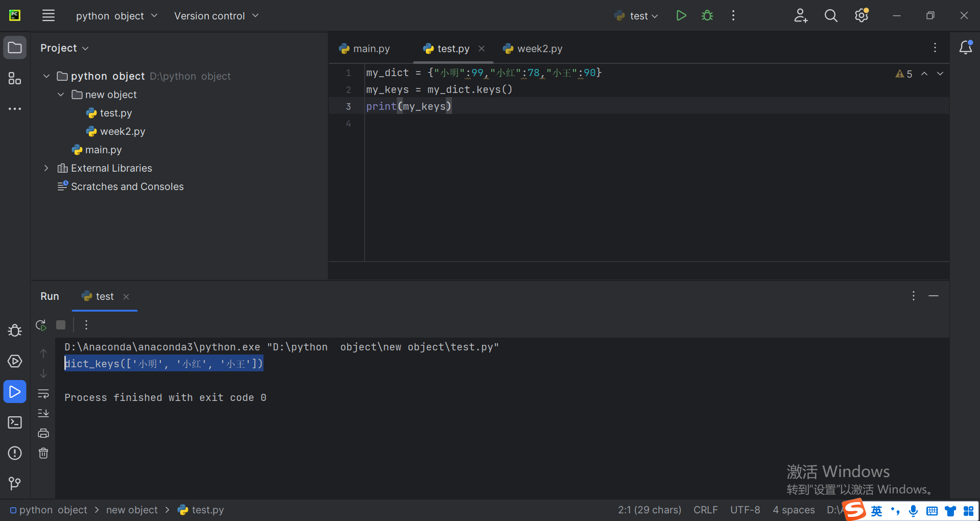Open Run panel options menu
The height and width of the screenshot is (521, 980).
[x=914, y=296]
